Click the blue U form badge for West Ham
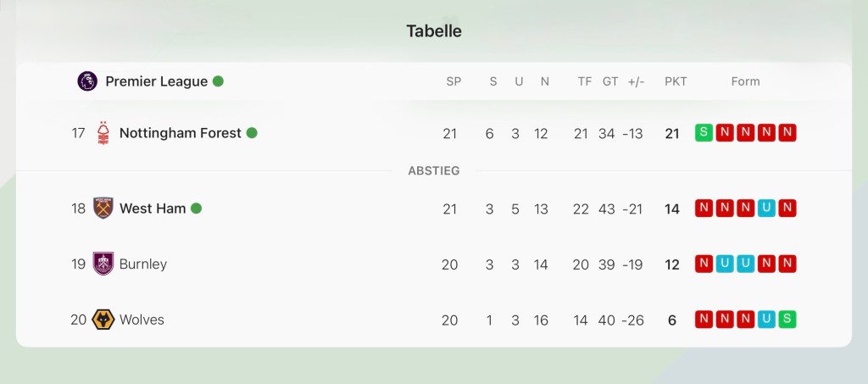 (766, 208)
